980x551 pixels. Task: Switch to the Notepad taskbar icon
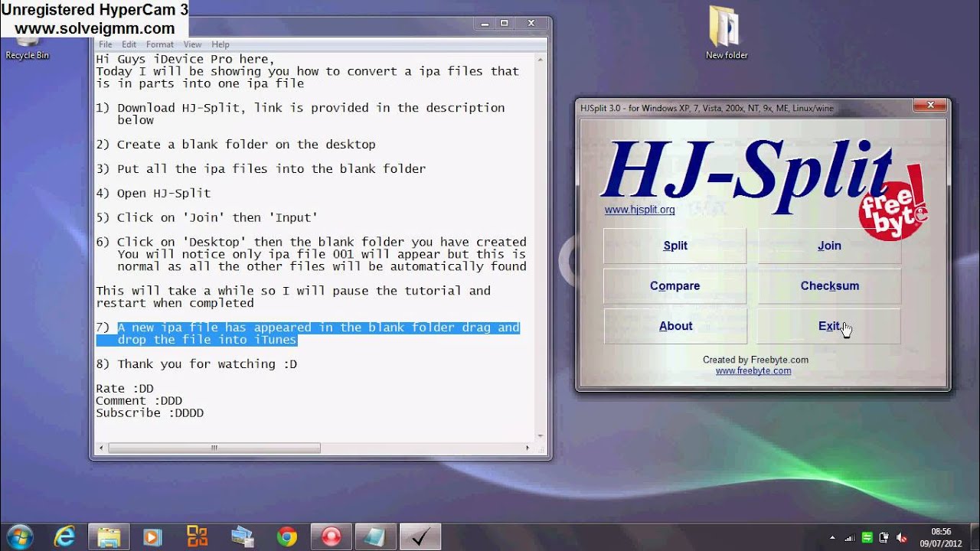click(376, 536)
